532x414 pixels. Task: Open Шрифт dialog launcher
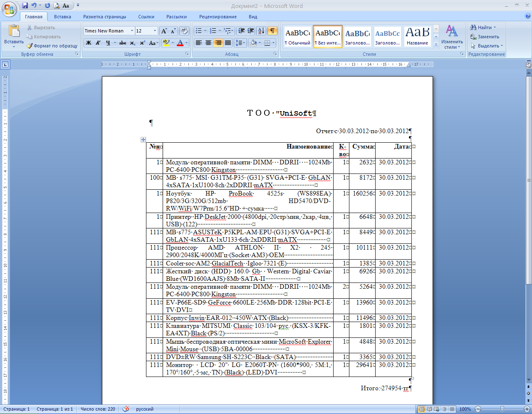pyautogui.click(x=187, y=54)
